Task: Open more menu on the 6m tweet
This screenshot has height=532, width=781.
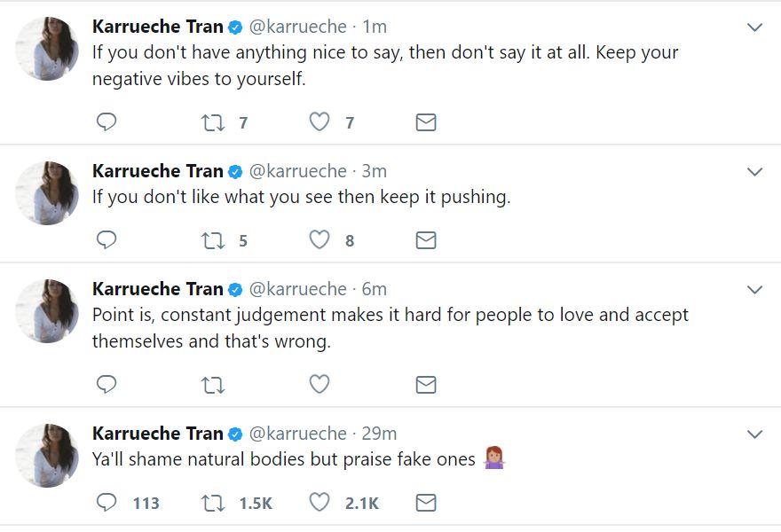Action: (755, 290)
